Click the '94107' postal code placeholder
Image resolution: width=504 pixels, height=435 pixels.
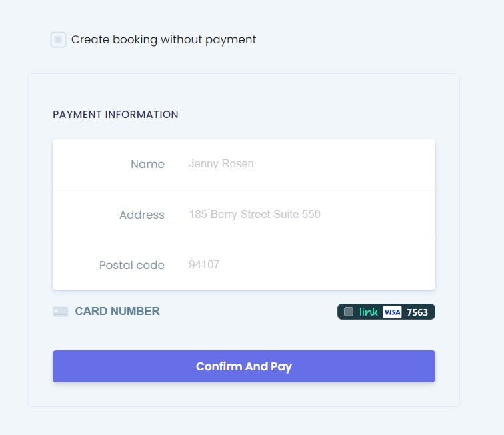point(204,265)
